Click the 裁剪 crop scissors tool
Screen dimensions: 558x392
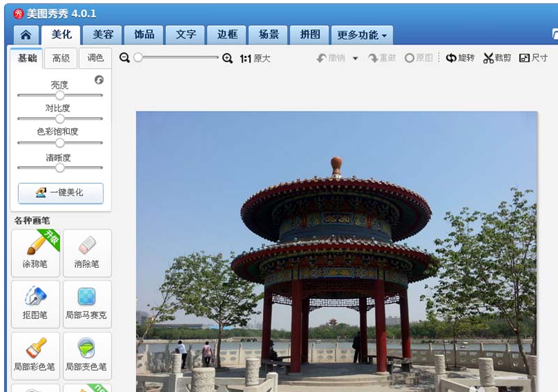pyautogui.click(x=497, y=58)
